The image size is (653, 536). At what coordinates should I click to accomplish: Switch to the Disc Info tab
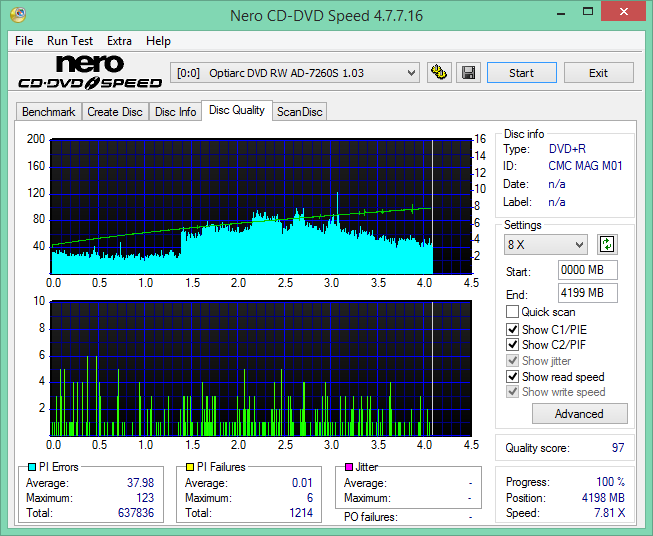175,112
